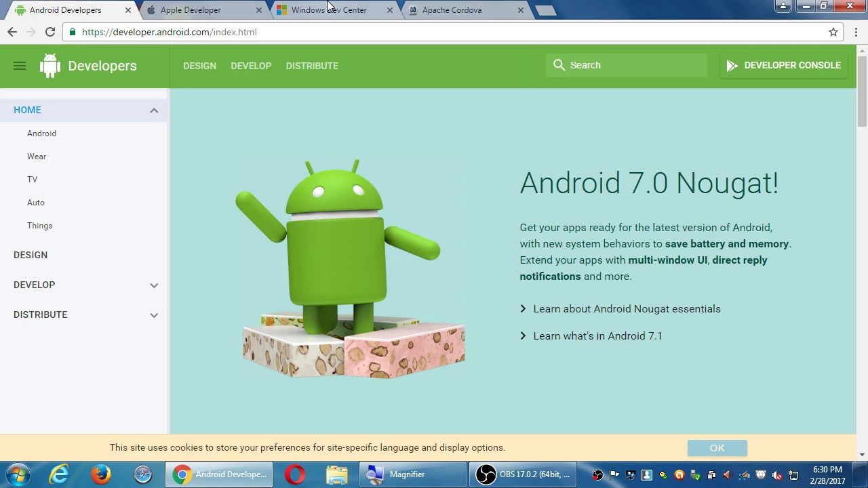Image resolution: width=868 pixels, height=488 pixels.
Task: Switch to Chrome Android Developers taskbar button
Action: 220,474
